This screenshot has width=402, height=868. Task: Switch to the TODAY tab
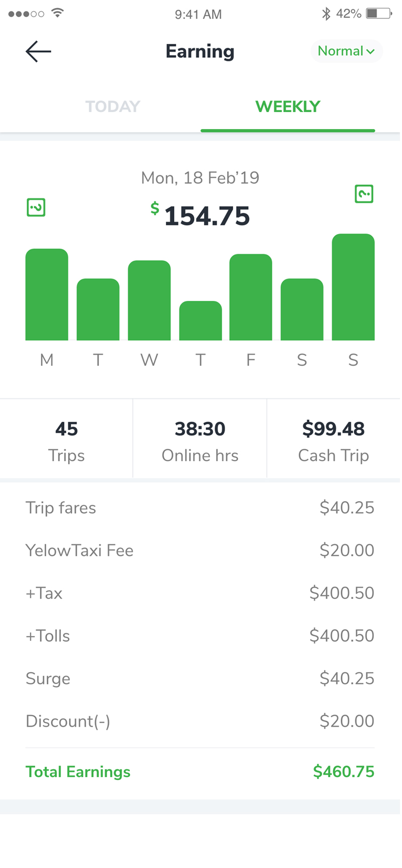(113, 106)
